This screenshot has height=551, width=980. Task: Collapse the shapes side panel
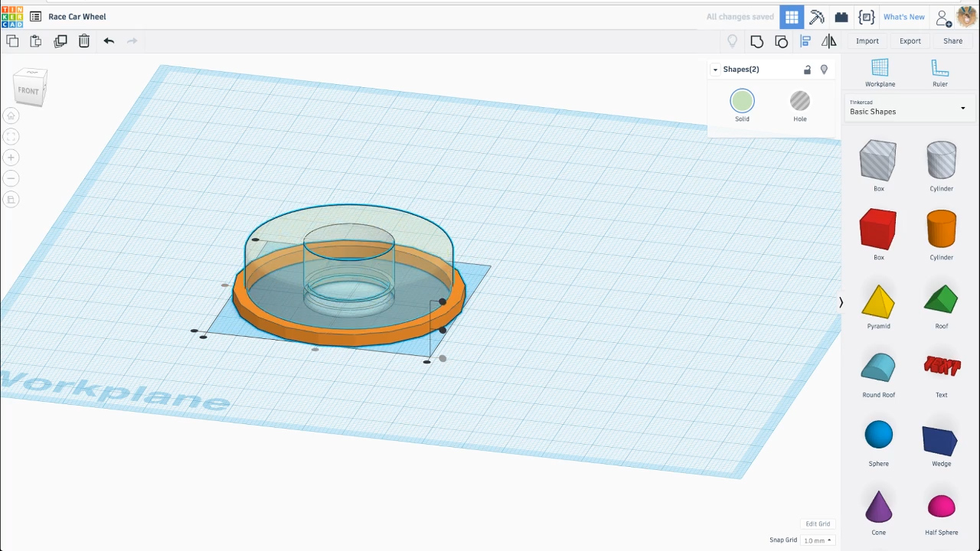(x=841, y=302)
